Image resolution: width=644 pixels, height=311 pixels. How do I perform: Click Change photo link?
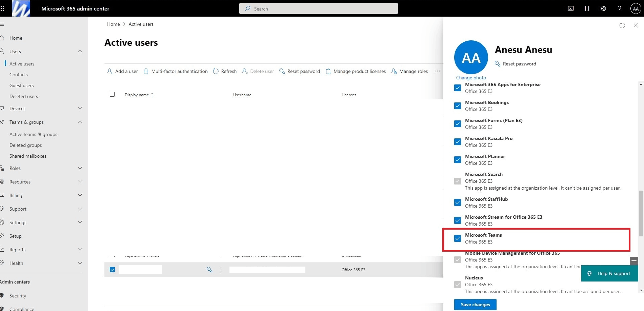[471, 78]
